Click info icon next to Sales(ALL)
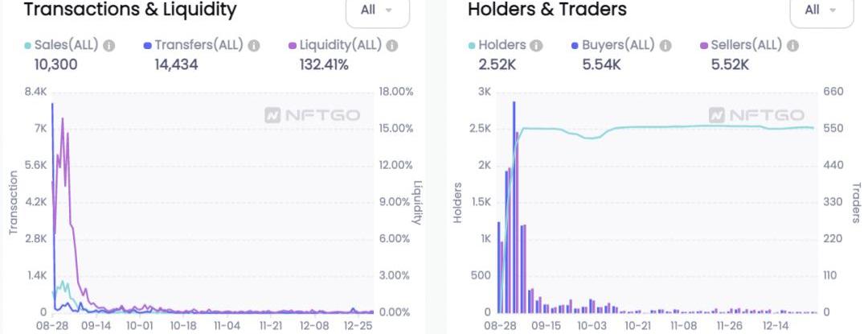The image size is (868, 334). tap(110, 46)
